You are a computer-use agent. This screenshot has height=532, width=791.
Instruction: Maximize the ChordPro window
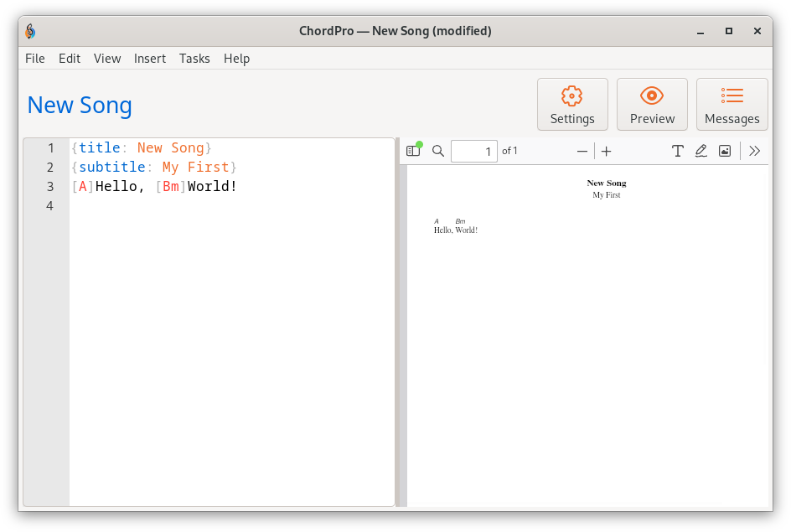[x=729, y=31]
